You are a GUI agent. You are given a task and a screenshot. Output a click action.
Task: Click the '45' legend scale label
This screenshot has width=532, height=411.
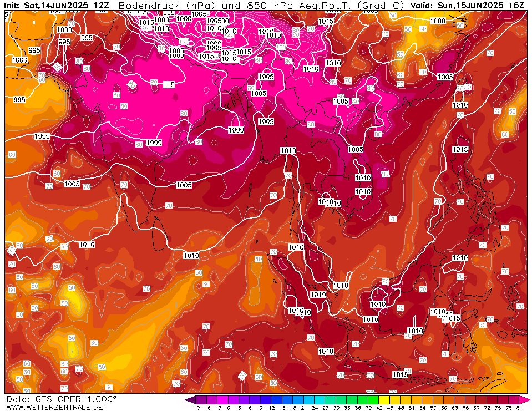[390, 408]
